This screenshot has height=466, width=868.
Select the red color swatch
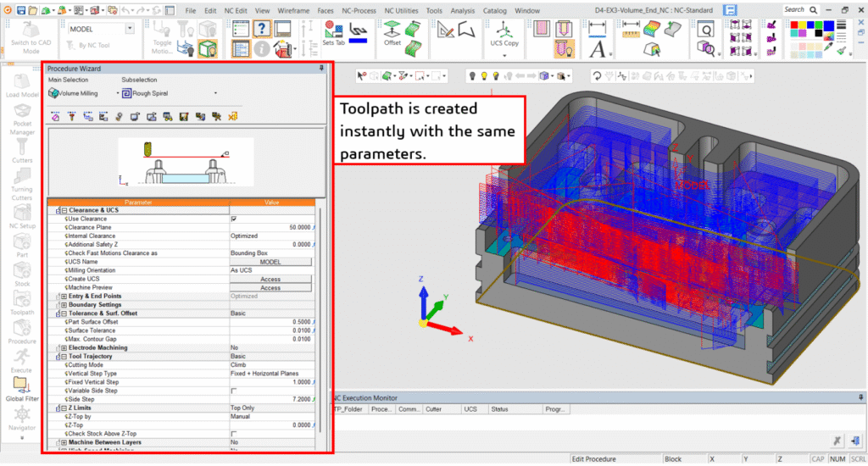coord(796,25)
